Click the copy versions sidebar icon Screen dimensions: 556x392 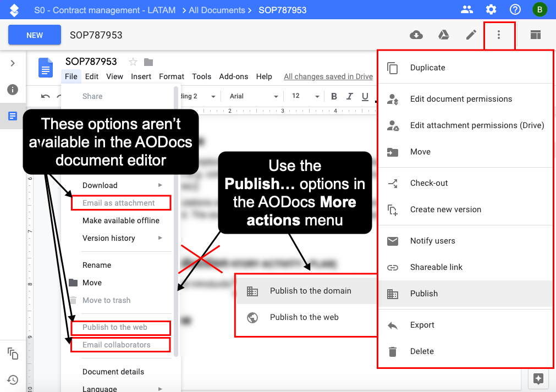pyautogui.click(x=13, y=354)
